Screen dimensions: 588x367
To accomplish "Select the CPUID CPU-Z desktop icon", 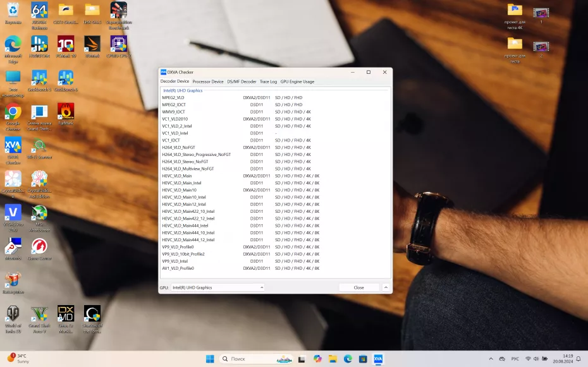I will click(x=119, y=45).
